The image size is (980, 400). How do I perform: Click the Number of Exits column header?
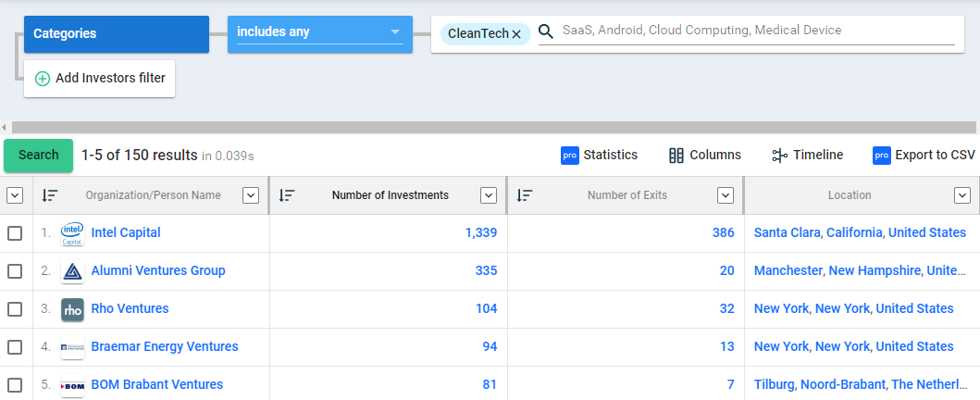pos(626,195)
